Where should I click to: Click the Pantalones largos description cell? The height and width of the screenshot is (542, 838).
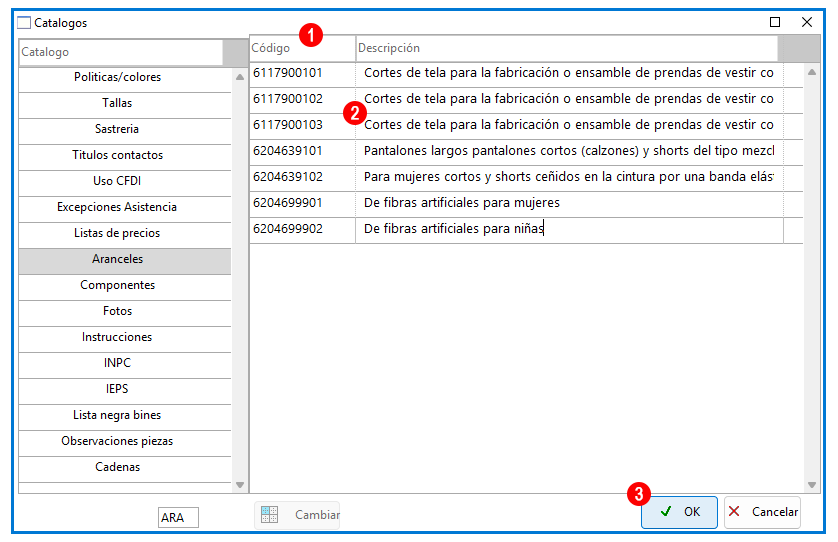(569, 151)
